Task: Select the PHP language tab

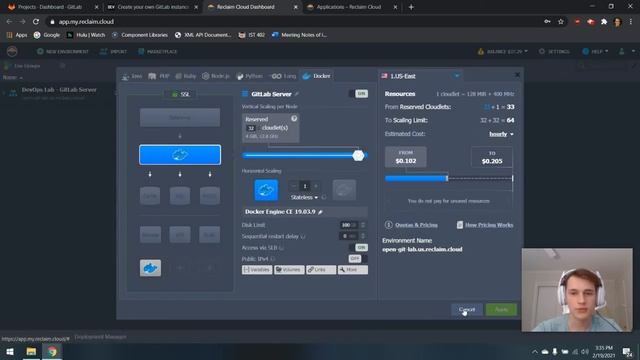Action: 159,76
